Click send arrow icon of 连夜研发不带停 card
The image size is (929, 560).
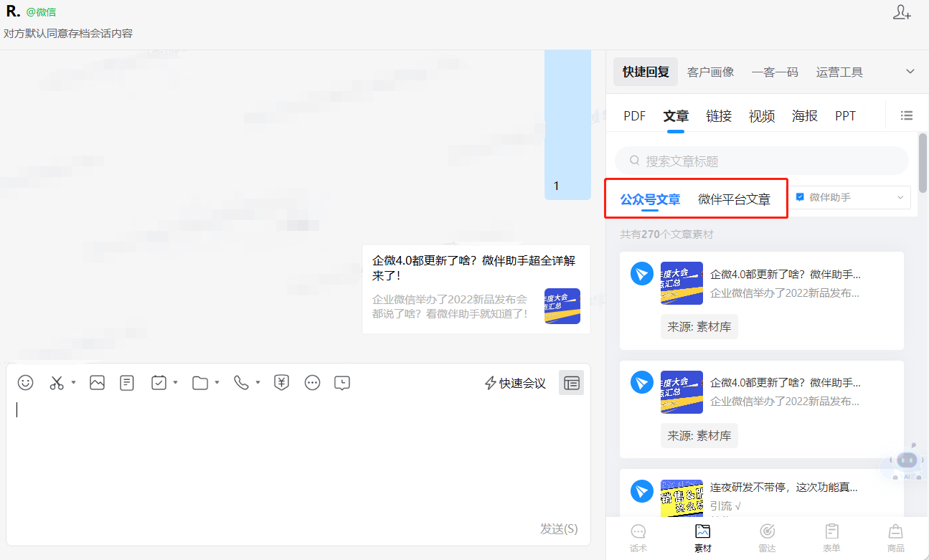click(x=641, y=491)
